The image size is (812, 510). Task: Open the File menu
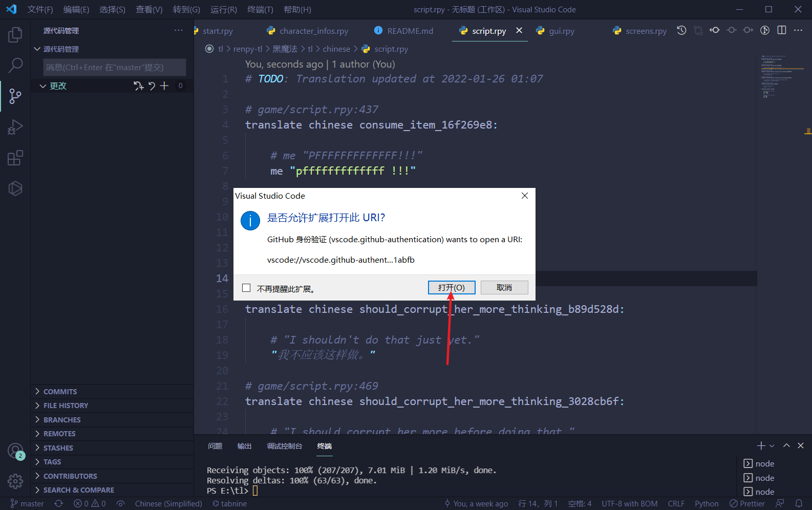40,9
